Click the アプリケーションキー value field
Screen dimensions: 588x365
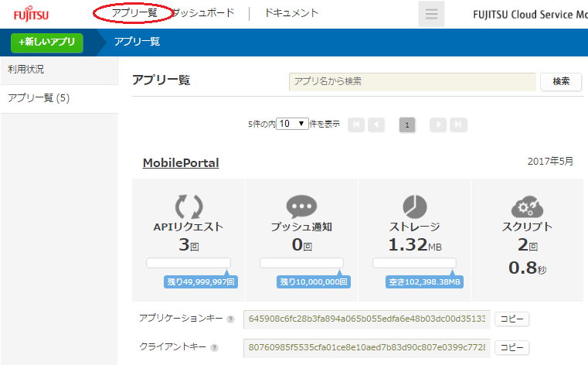pyautogui.click(x=367, y=319)
